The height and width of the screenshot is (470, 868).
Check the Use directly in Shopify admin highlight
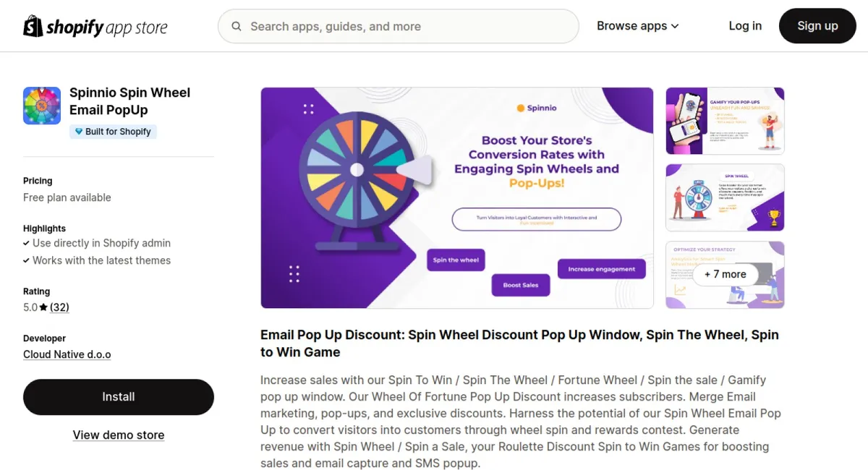(97, 243)
